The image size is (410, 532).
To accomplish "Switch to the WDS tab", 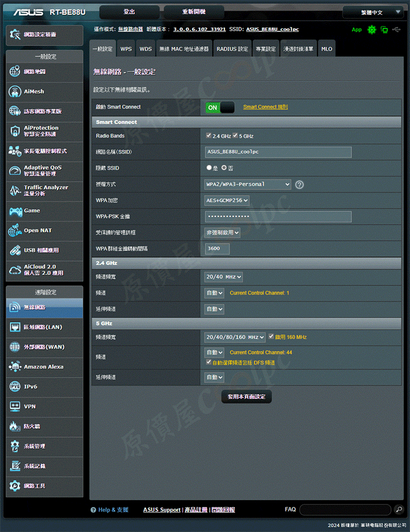I will point(146,49).
